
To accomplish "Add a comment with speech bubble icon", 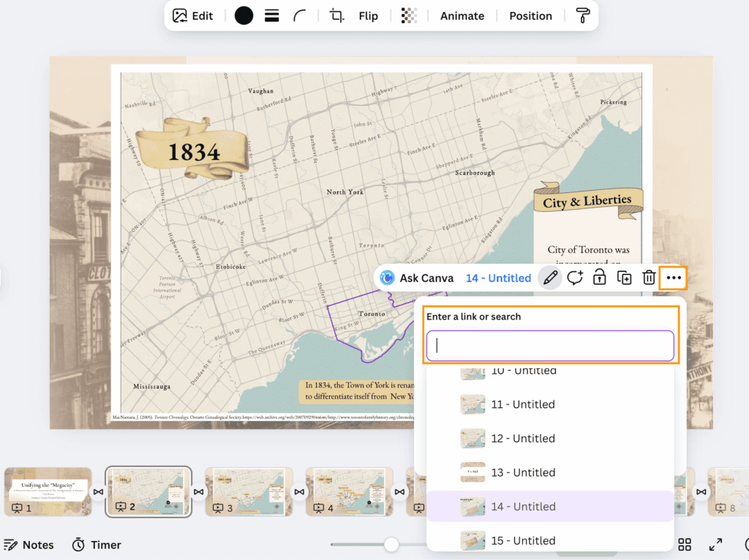I will [575, 278].
